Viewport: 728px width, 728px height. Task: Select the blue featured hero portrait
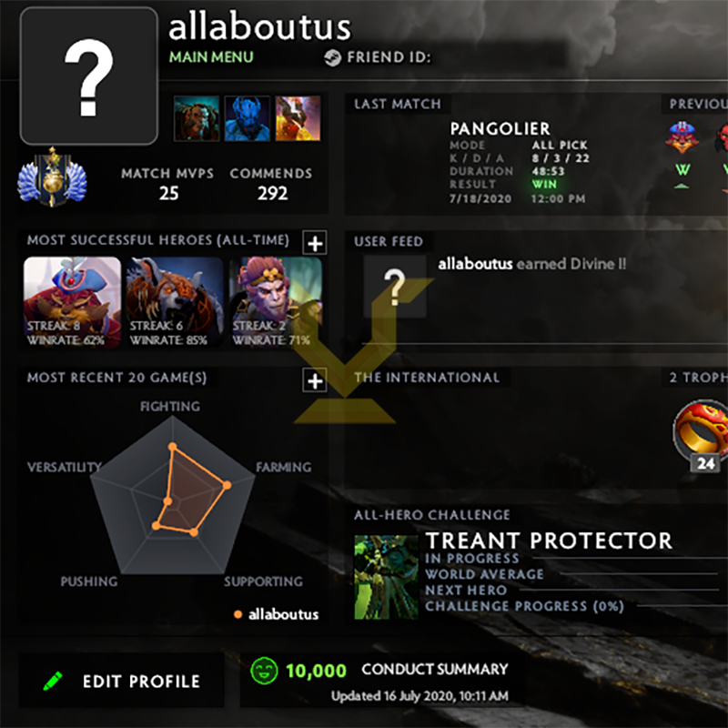point(248,118)
